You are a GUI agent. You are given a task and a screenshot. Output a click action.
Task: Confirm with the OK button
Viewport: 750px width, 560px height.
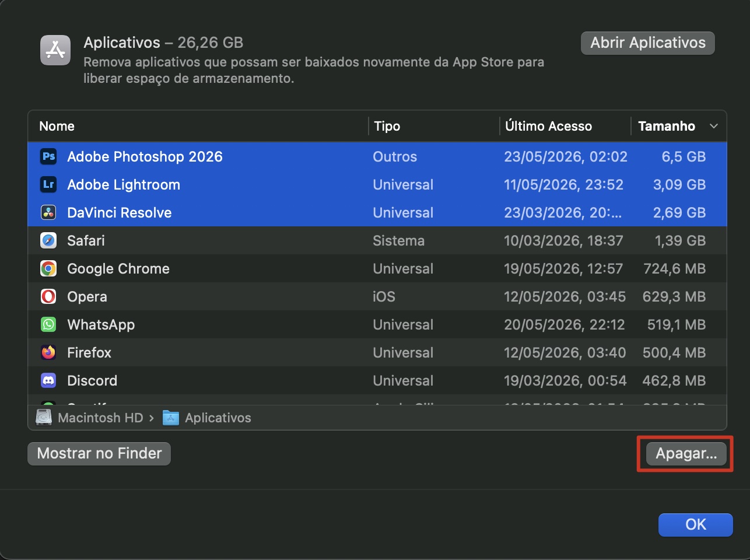[x=696, y=524]
